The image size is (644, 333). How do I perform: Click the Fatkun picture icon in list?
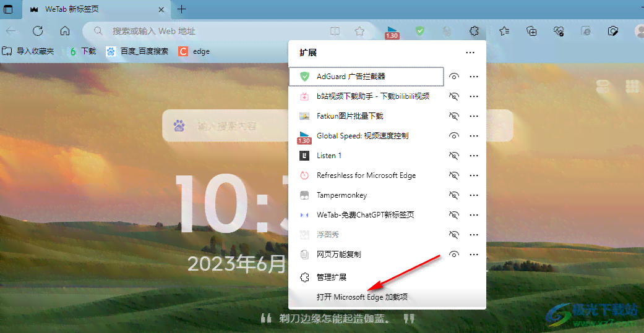(304, 116)
